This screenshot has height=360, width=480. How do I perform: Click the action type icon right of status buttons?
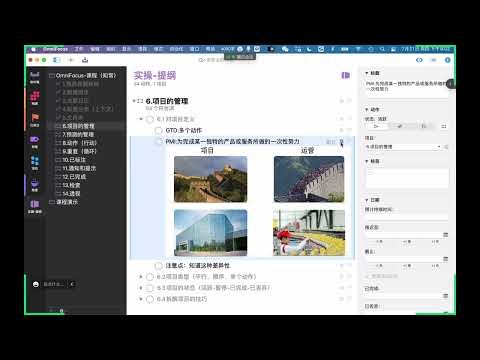point(444,126)
